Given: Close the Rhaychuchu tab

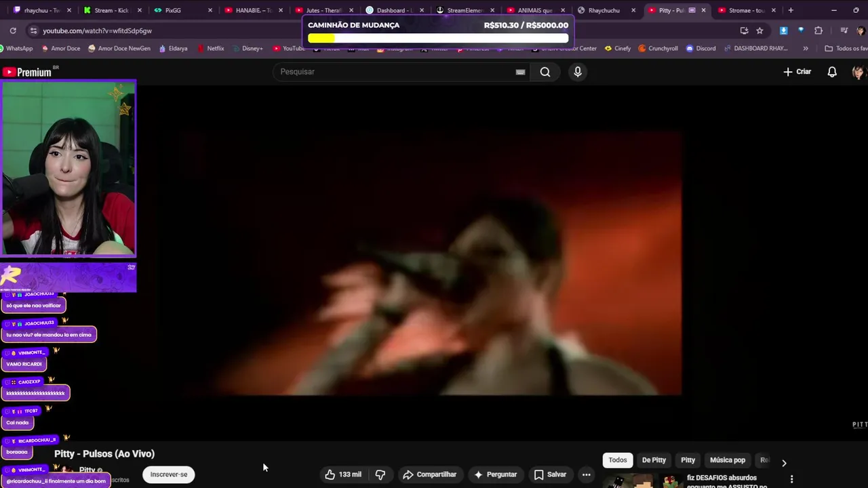Looking at the screenshot, I should (633, 10).
